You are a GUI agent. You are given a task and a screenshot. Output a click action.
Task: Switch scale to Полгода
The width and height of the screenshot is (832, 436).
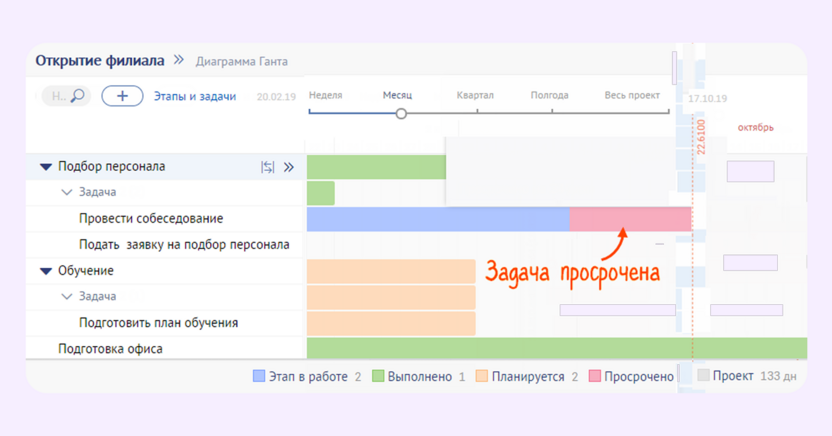549,95
